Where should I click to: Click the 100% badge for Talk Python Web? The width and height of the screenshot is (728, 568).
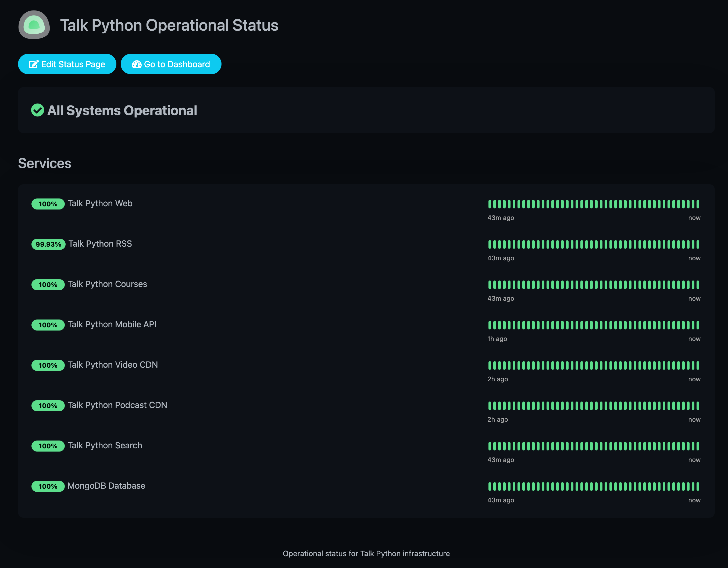(48, 204)
